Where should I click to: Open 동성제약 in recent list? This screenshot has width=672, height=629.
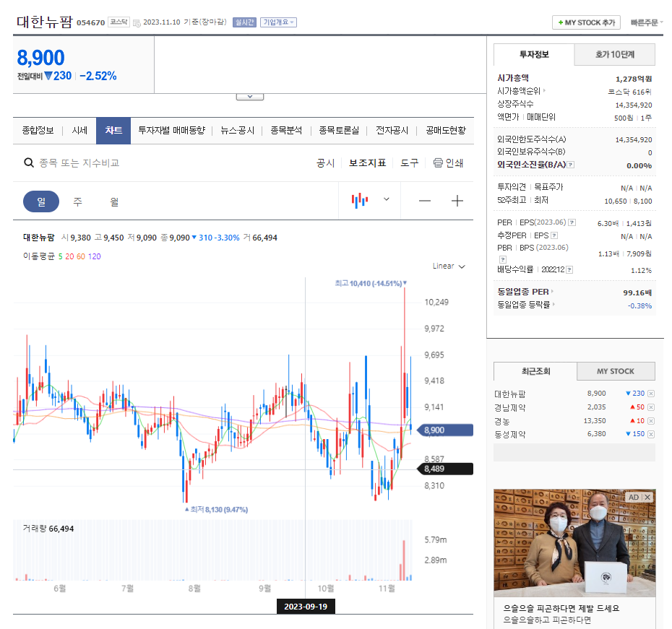click(x=509, y=434)
